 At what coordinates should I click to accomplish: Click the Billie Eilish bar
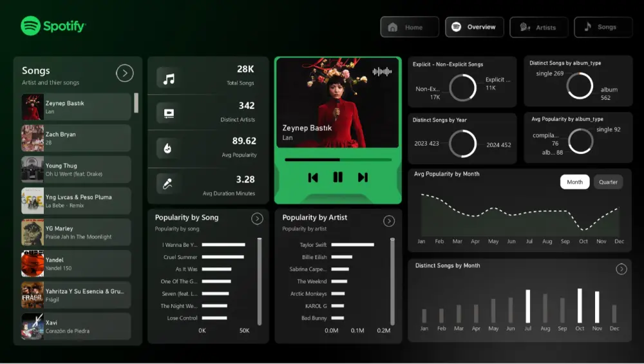coord(342,257)
